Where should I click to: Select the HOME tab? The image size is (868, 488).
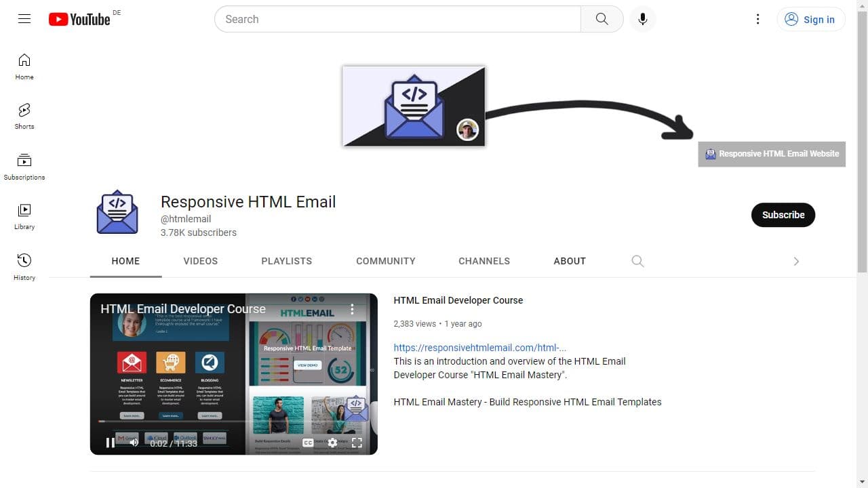click(125, 261)
